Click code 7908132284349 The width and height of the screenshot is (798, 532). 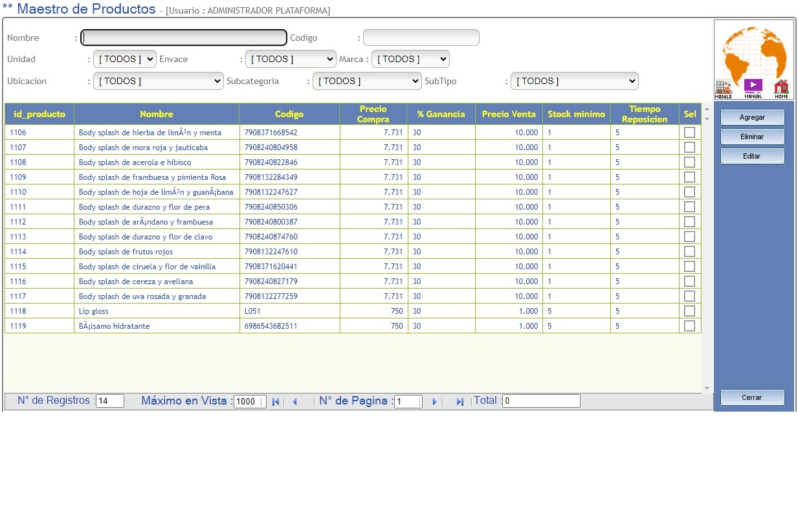[271, 177]
